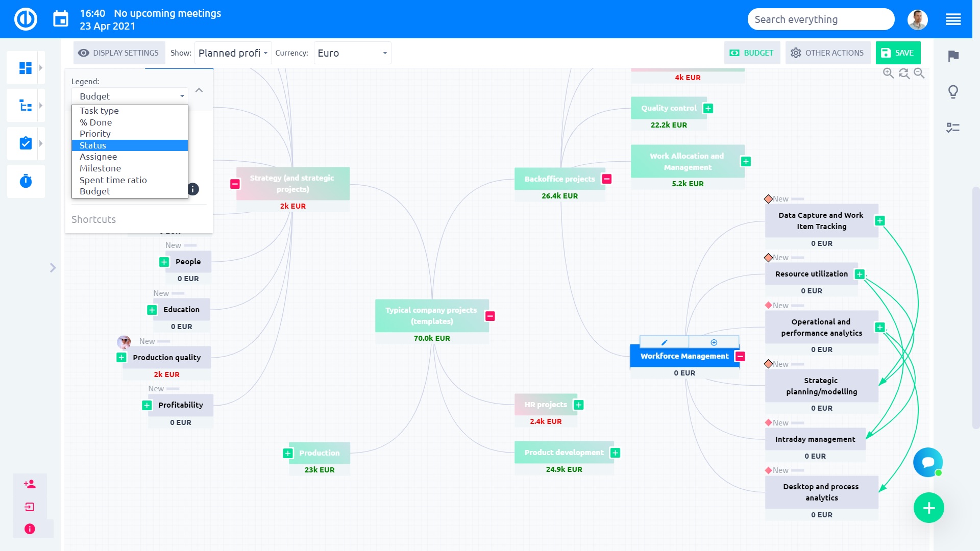This screenshot has height=551, width=980.
Task: Click the minus button on Backoffice projects
Action: coord(606,178)
